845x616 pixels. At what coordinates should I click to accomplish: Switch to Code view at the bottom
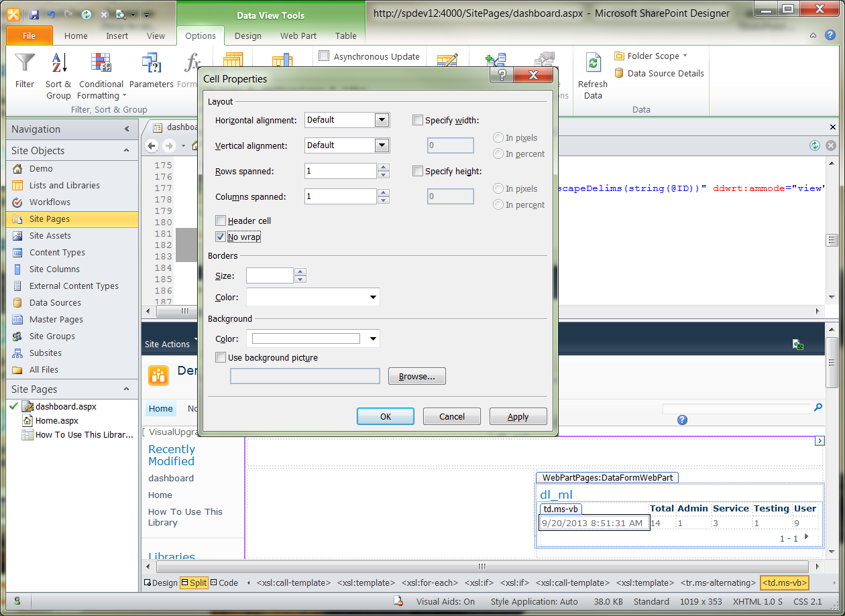click(225, 582)
